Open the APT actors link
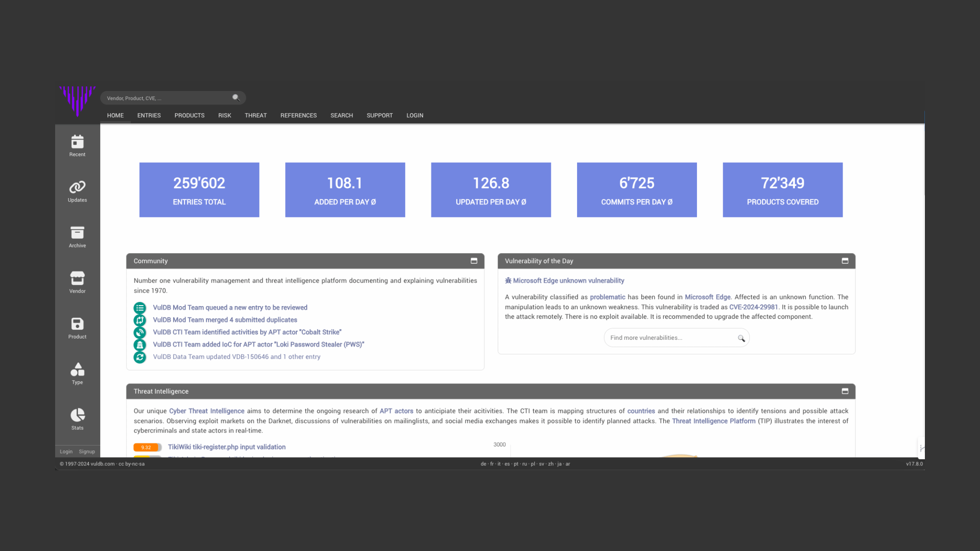Screen dimensions: 980x551 click(396, 411)
